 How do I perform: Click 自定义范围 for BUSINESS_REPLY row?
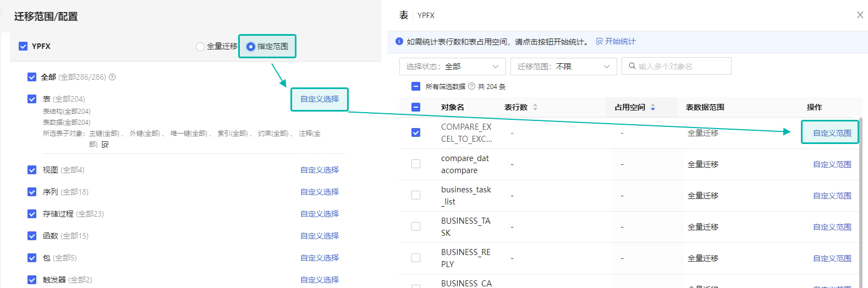(x=832, y=258)
